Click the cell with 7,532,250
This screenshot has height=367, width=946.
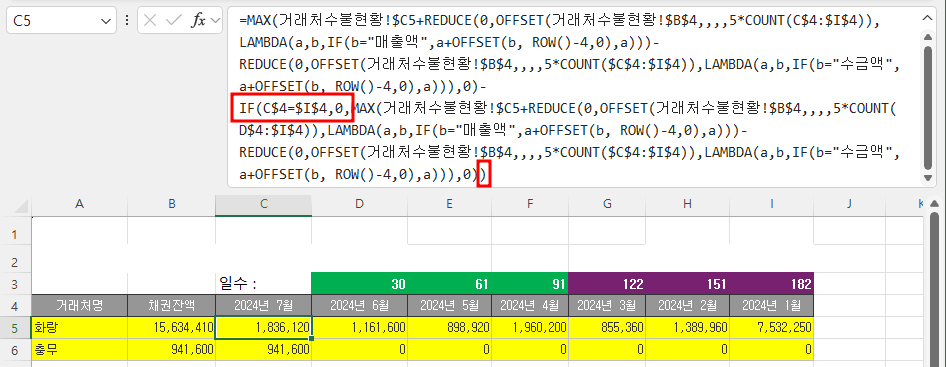[x=772, y=328]
